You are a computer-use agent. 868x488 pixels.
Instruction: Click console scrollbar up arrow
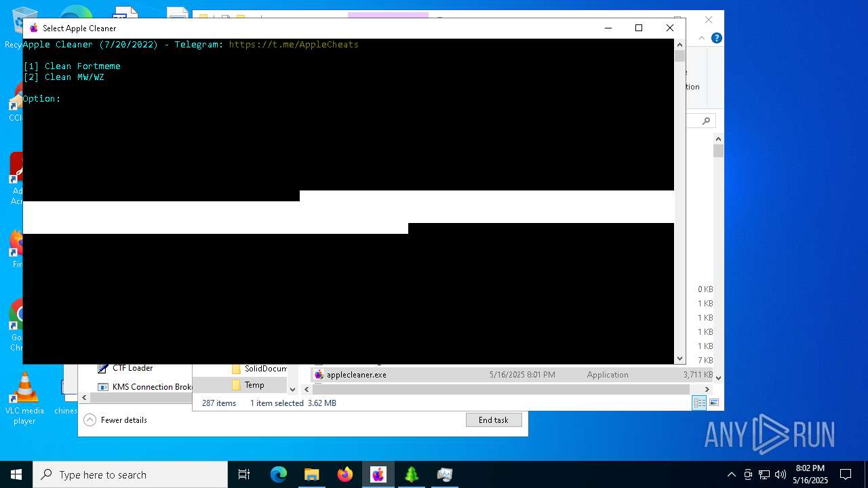(x=679, y=44)
